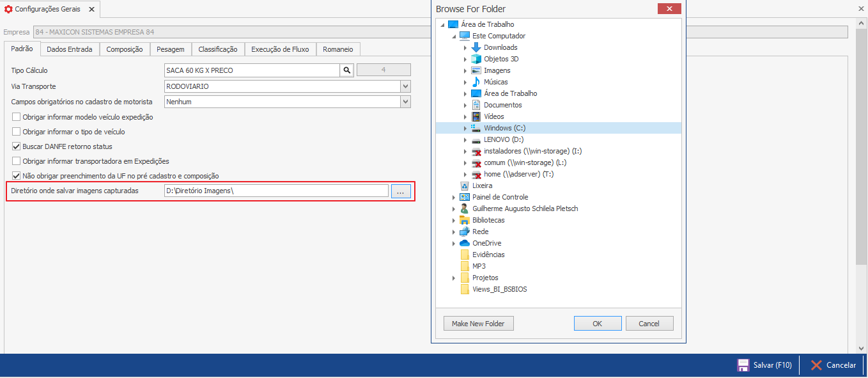Image resolution: width=868 pixels, height=378 pixels.
Task: Select the Área de Trabalho root tree item
Action: coord(486,24)
